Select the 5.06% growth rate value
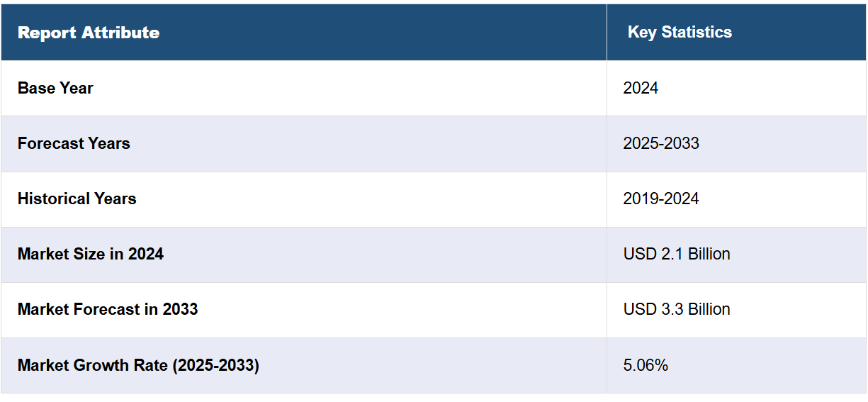Image resolution: width=868 pixels, height=402 pixels. [x=646, y=365]
